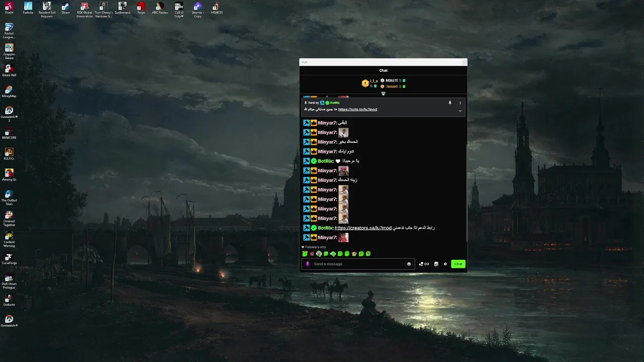Open chat settings gear icon
Image resolution: width=644 pixels, height=362 pixels.
coord(445,264)
